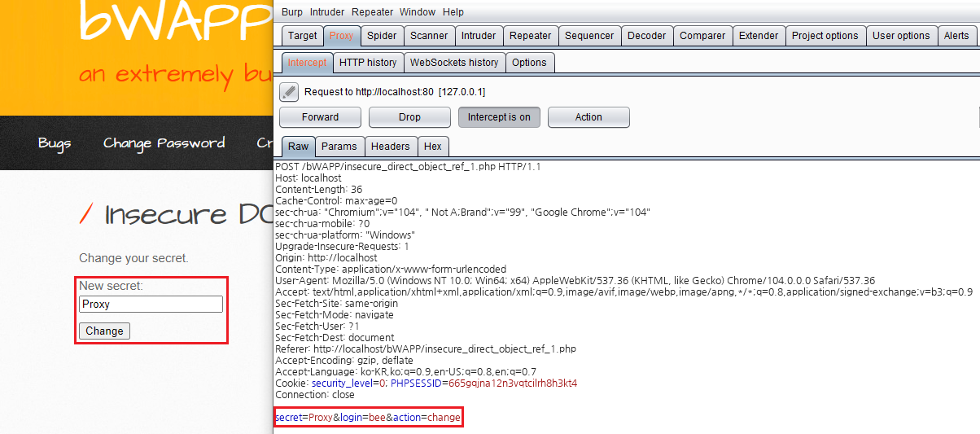Click the User-Agent header line
Image resolution: width=980 pixels, height=434 pixels.
pos(575,280)
